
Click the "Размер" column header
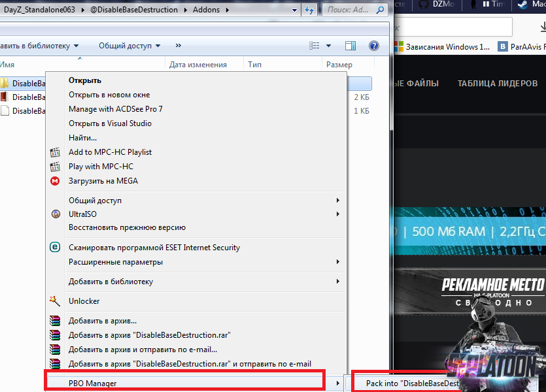click(339, 65)
